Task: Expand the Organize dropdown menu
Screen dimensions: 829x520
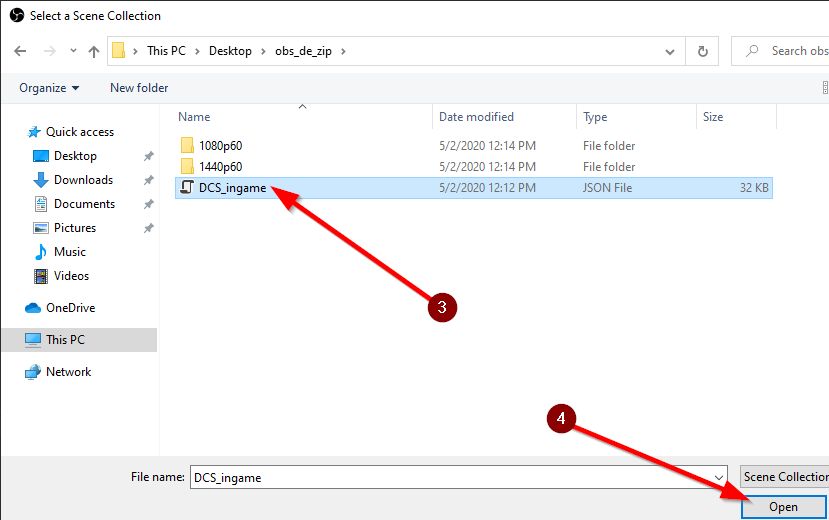Action: pos(48,88)
